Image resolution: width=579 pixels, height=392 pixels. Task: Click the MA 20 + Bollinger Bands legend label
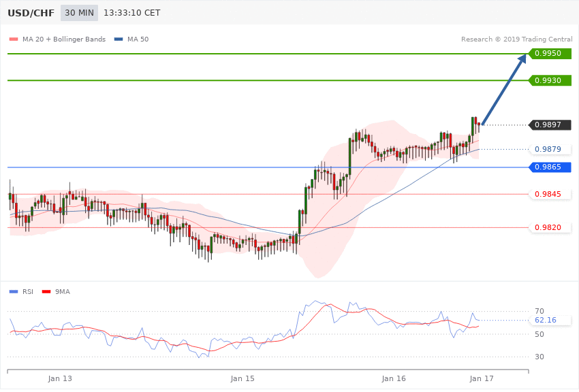click(x=64, y=39)
